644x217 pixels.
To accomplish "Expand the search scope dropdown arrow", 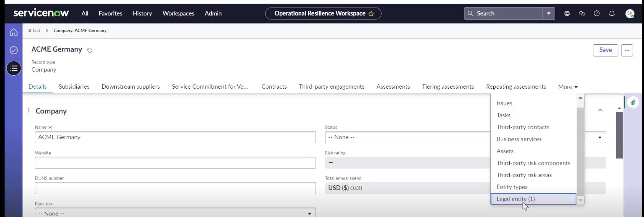I will coord(549,13).
